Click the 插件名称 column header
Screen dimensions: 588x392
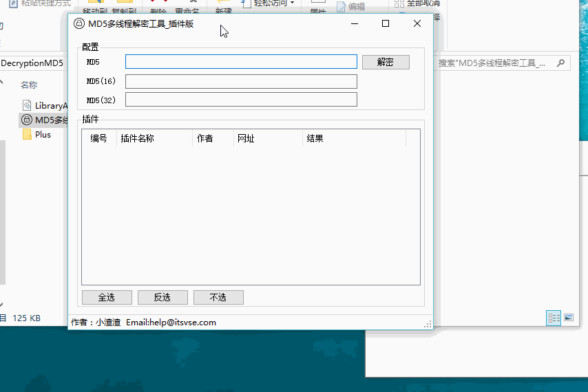154,138
